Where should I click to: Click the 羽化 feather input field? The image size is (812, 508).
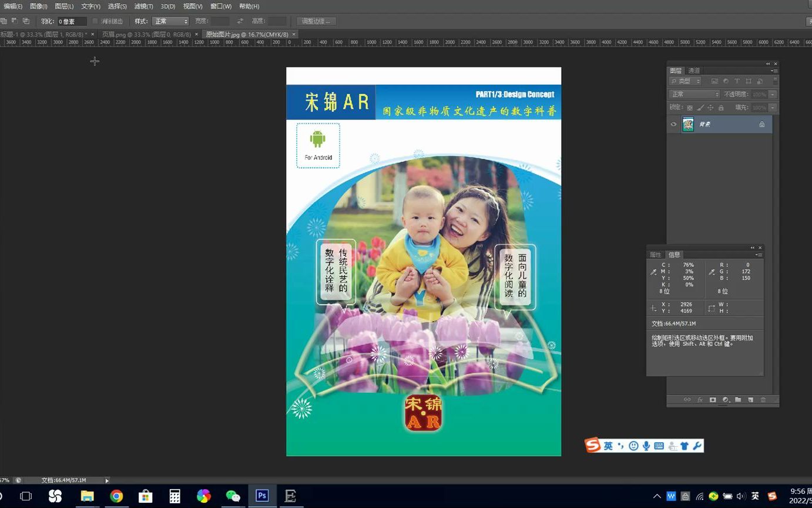click(71, 21)
